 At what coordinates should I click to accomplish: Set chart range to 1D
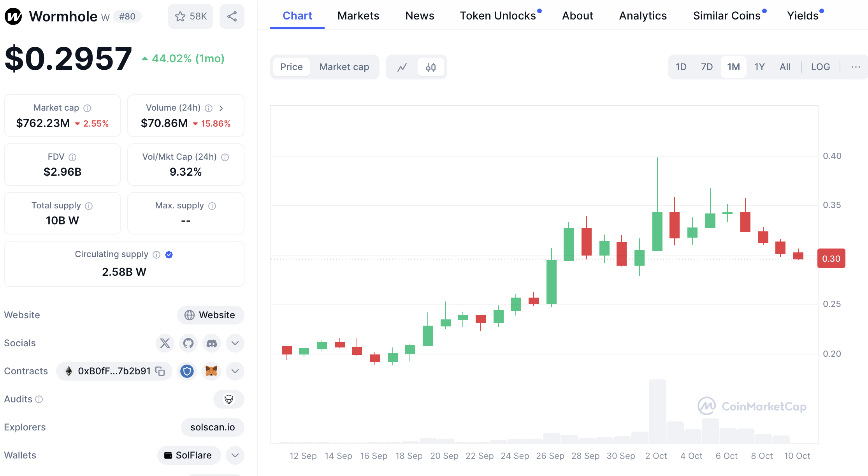681,67
